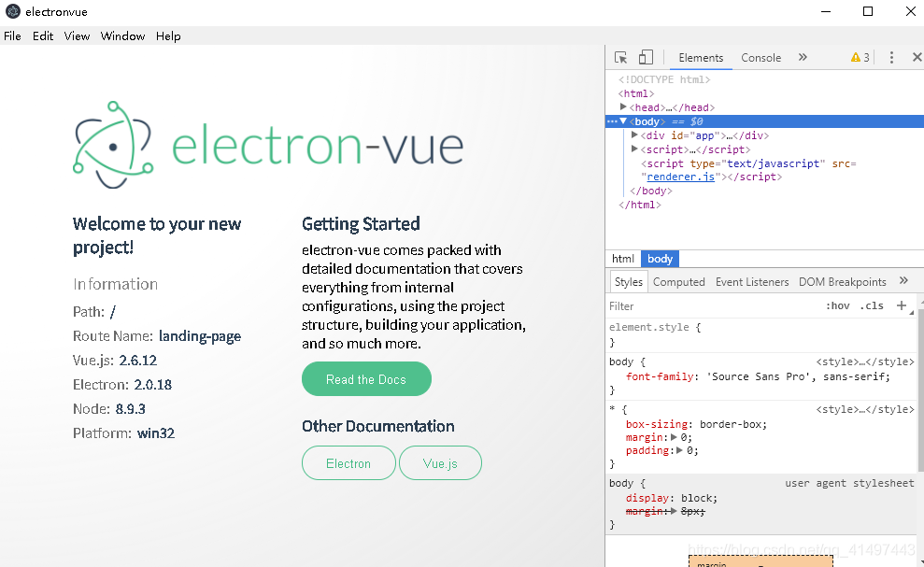
Task: Maximize the electronvue window
Action: pos(867,12)
